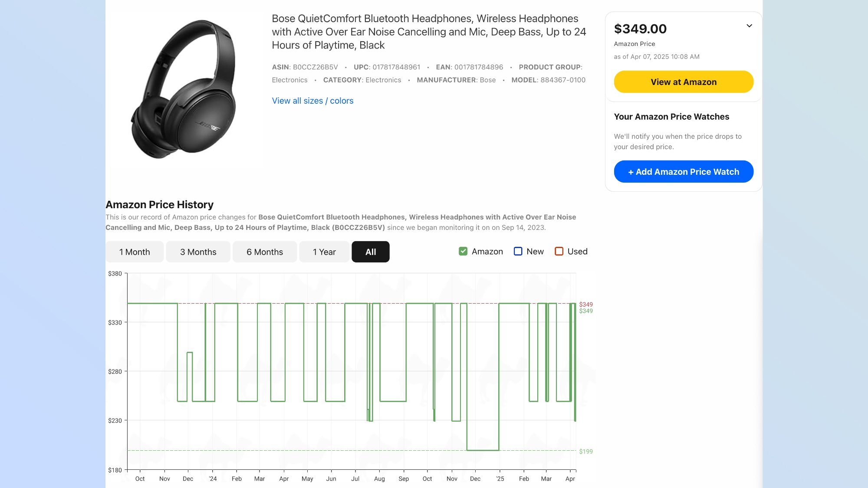Show the 6 Months price history
Screen dimensions: 868x488
coord(265,252)
